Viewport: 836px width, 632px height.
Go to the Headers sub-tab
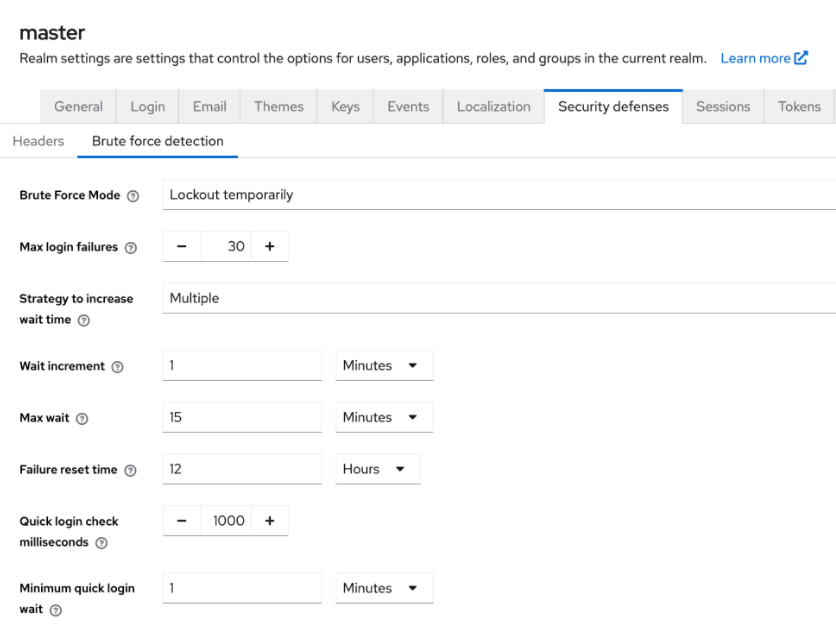coord(38,141)
